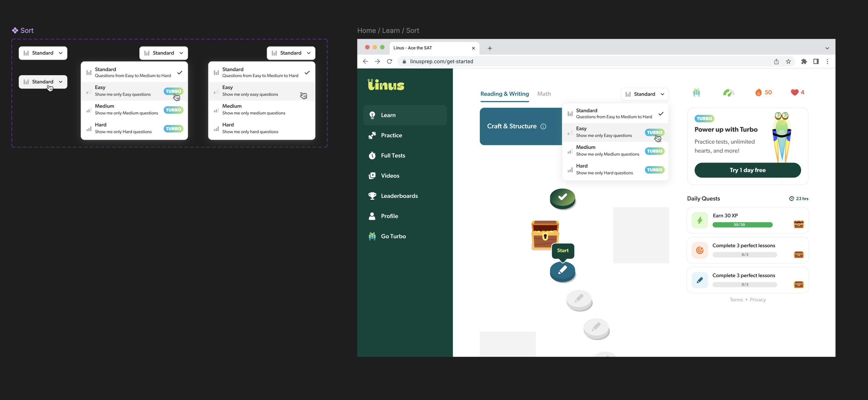
Task: Click the browser address bar URL
Action: [x=441, y=61]
